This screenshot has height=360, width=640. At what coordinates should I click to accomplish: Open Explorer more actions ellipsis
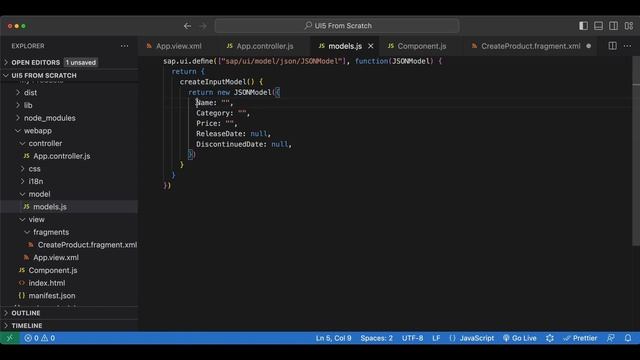pos(124,46)
